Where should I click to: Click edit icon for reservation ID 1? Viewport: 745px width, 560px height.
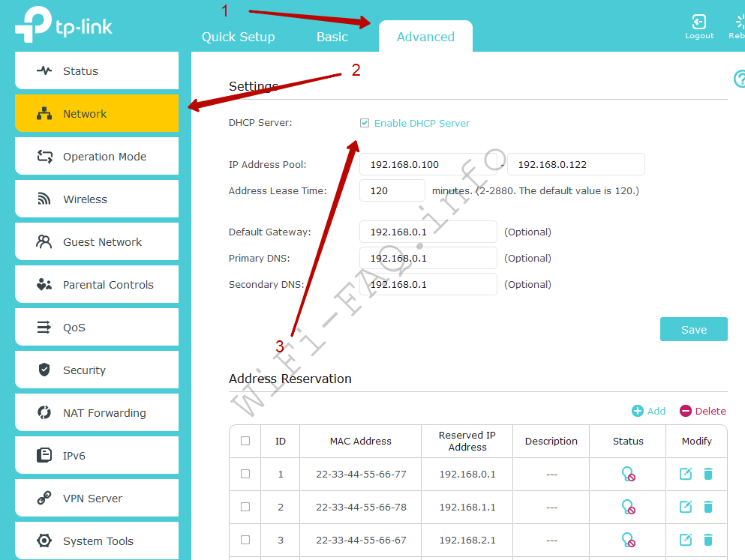point(685,474)
